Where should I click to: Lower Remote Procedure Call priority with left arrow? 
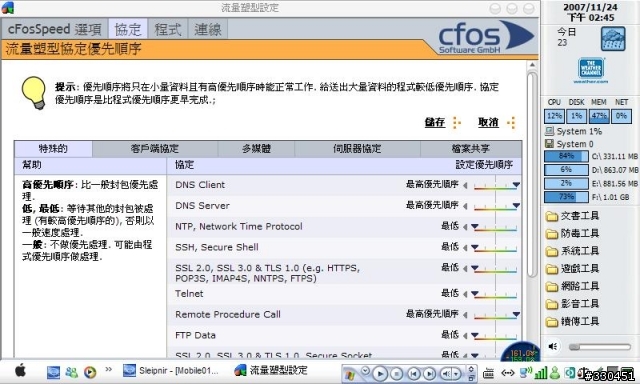(x=465, y=315)
